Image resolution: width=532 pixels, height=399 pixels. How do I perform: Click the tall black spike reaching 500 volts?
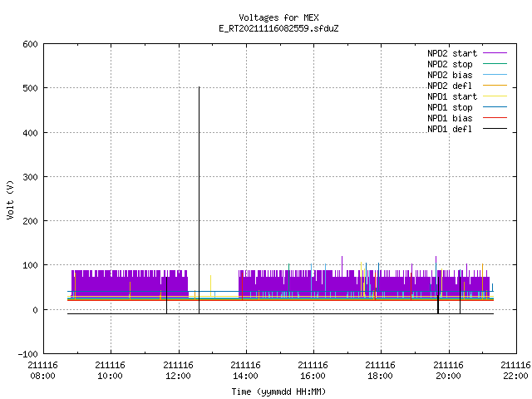pos(199,200)
